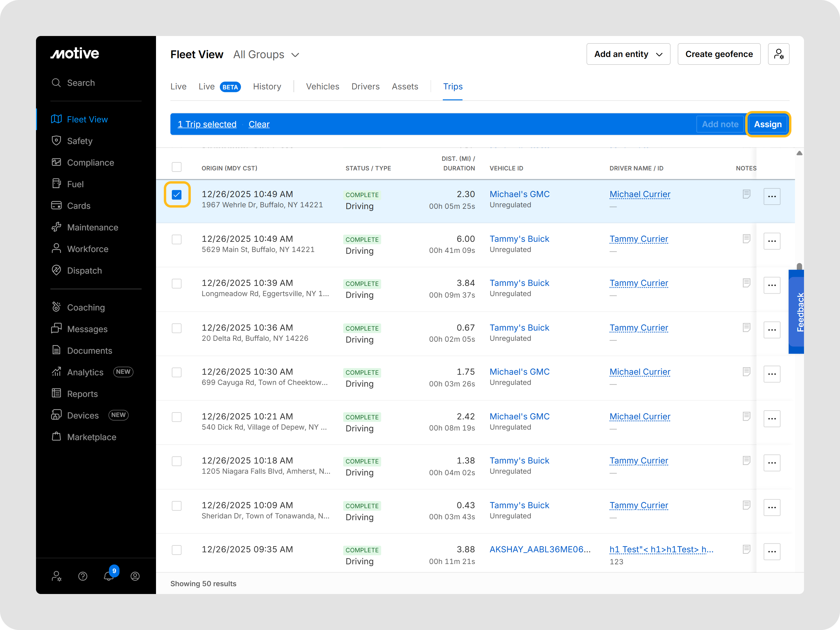Viewport: 840px width, 630px height.
Task: Expand the All Groups dropdown
Action: click(266, 55)
